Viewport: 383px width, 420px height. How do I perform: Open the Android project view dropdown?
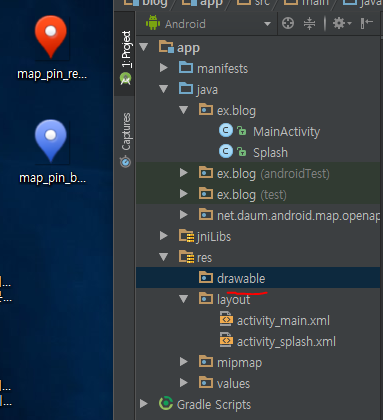[x=208, y=24]
